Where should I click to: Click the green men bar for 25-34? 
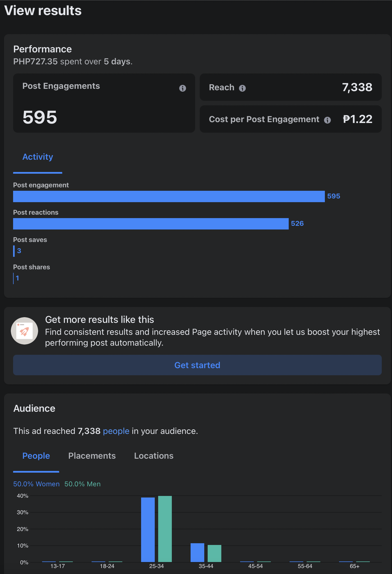pos(165,529)
